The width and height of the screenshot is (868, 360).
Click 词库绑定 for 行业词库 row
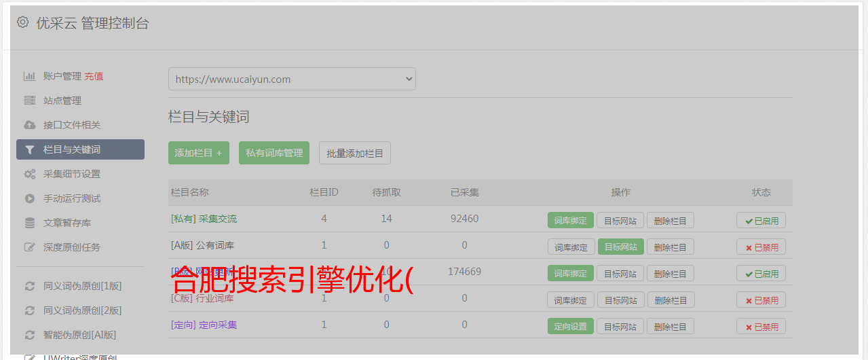pyautogui.click(x=571, y=300)
